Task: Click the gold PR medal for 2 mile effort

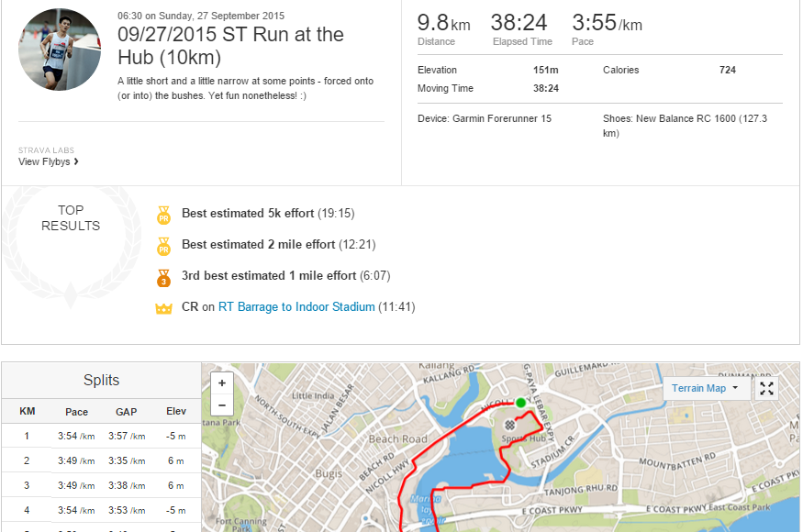Action: [x=164, y=246]
